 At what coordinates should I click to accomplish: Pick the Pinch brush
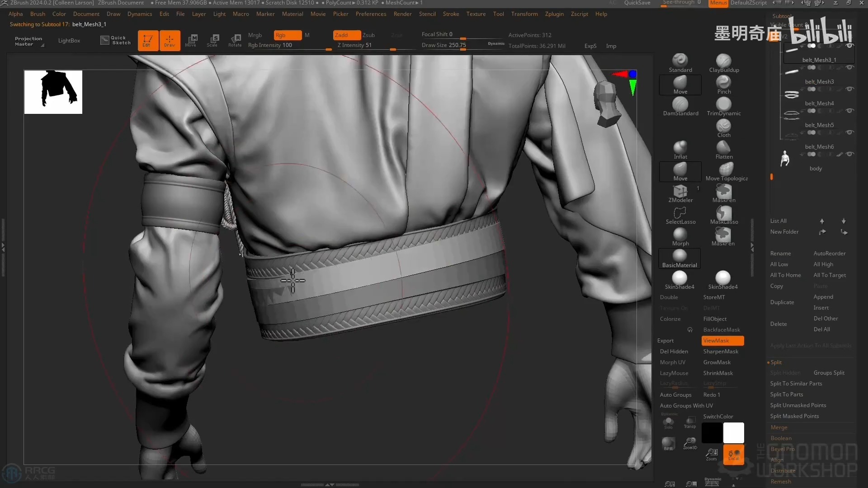(724, 84)
